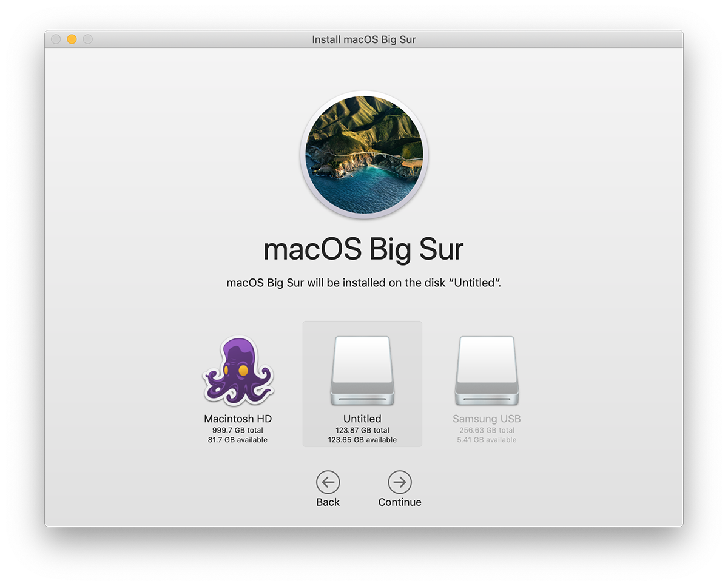
Task: Click the '123.87 GB total' capacity text
Action: tap(362, 430)
